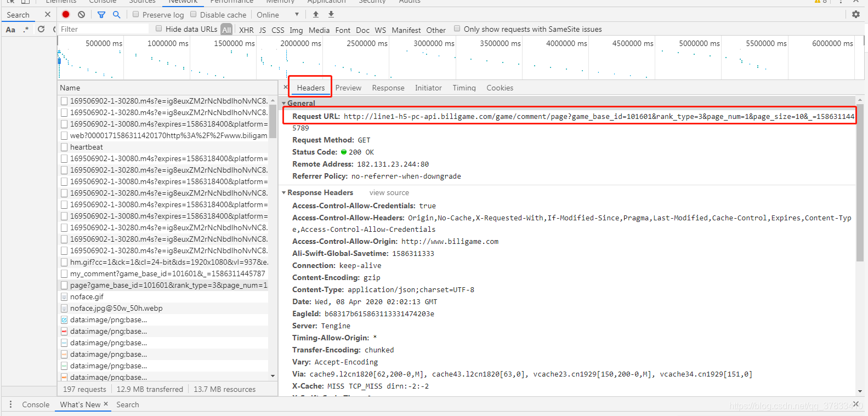
Task: Filter requests by Manifest
Action: coord(406,30)
